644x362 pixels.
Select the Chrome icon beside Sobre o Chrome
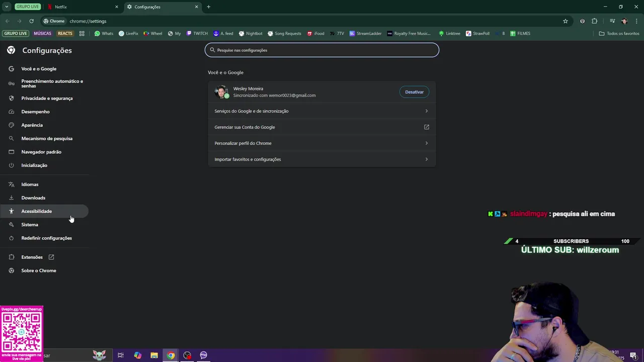coord(11,270)
